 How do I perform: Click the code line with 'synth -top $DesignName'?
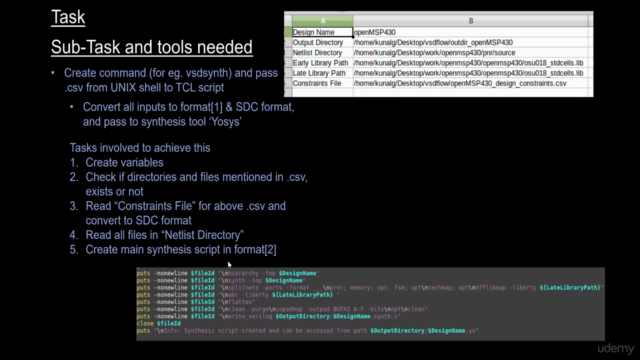[x=221, y=280]
